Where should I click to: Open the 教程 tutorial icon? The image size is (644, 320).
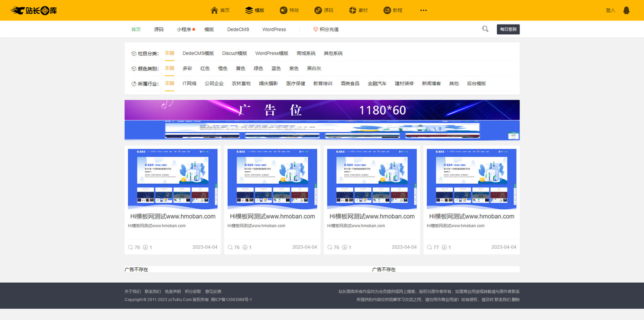[387, 10]
